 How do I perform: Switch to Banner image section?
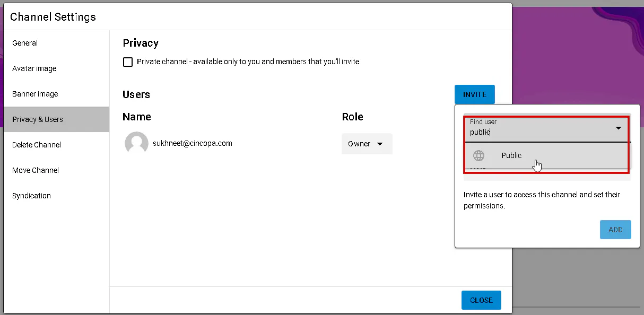(56, 94)
